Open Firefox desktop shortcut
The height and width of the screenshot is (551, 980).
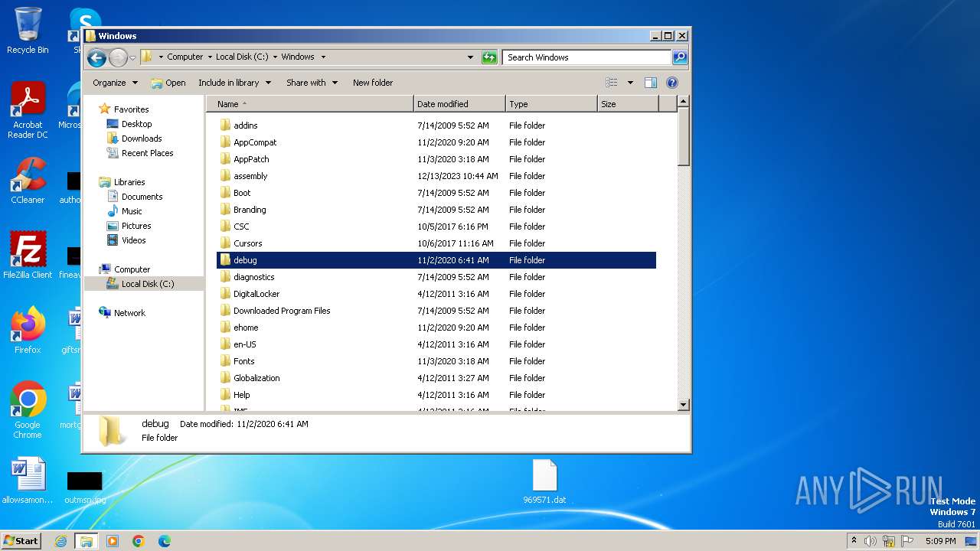28,330
